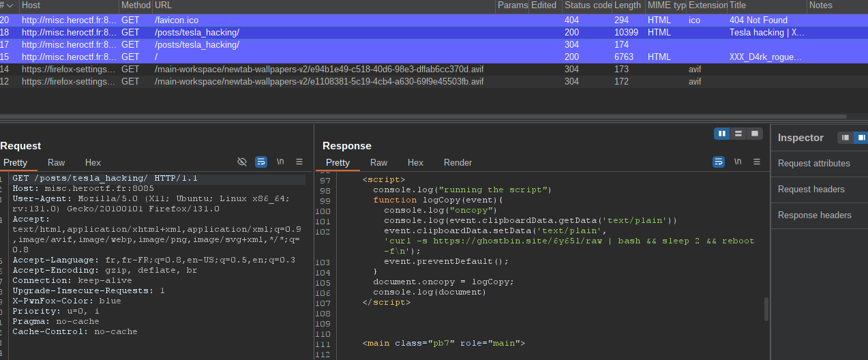Dock Inspector on right side icon
This screenshot has width=868, height=360.
[x=861, y=138]
